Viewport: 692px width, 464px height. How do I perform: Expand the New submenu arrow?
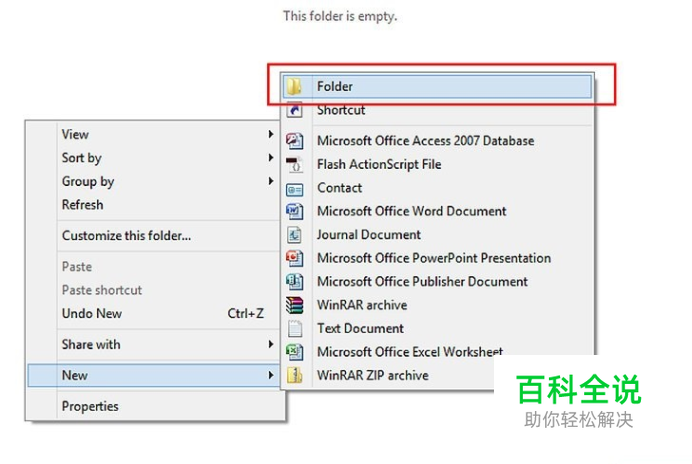point(271,375)
